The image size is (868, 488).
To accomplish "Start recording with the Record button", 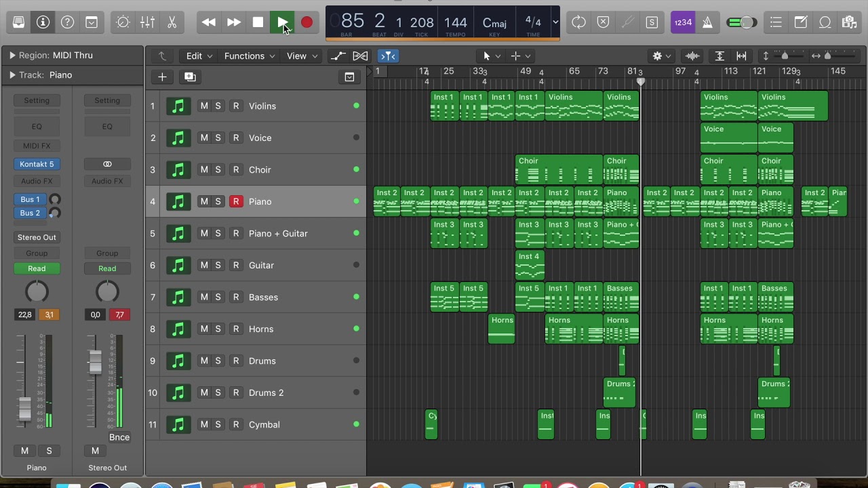I will coord(307,22).
